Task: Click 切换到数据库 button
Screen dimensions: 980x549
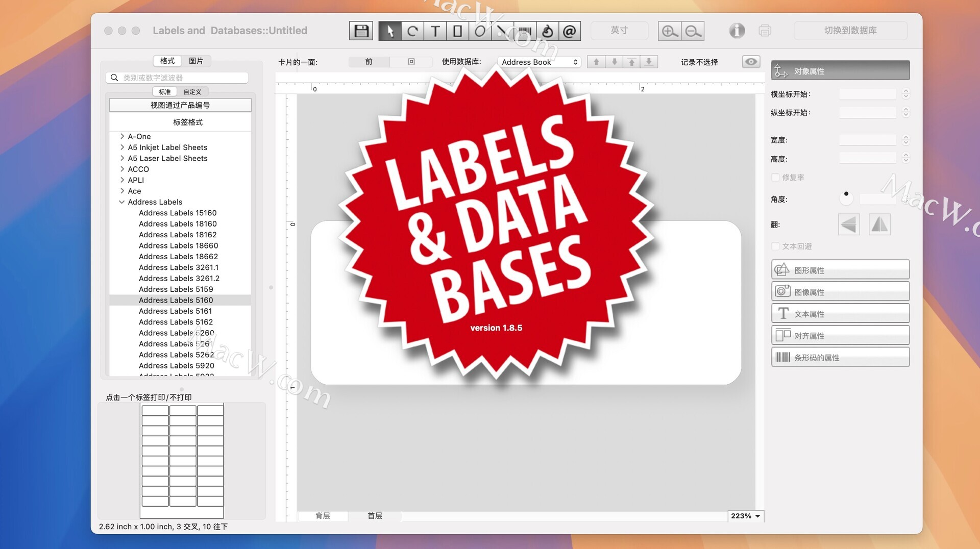Action: pos(850,31)
